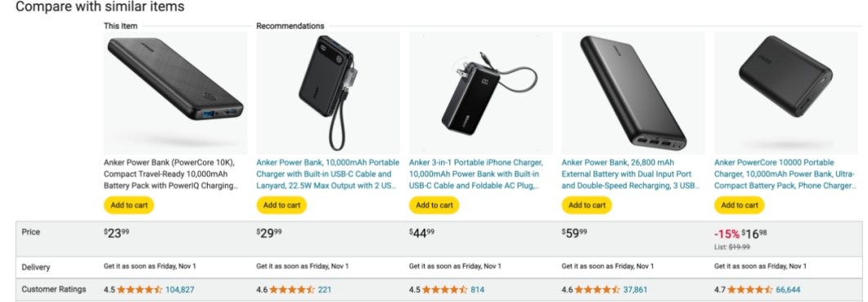This screenshot has width=868, height=302.
Task: View the 104,827 customer ratings
Action: [180, 289]
